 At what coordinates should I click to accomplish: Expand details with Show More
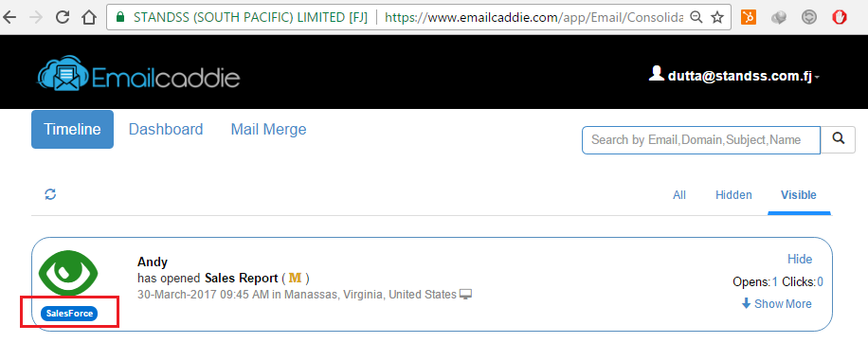pos(777,304)
